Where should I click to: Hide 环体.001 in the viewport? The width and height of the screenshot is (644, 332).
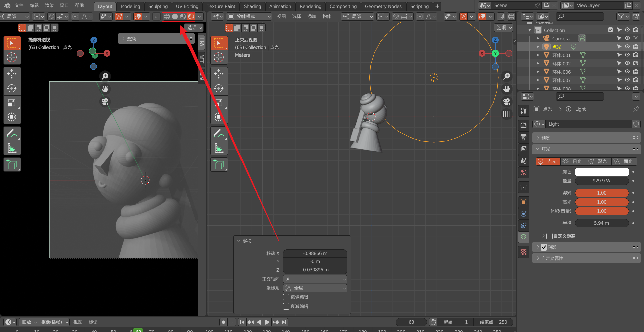[x=627, y=55]
